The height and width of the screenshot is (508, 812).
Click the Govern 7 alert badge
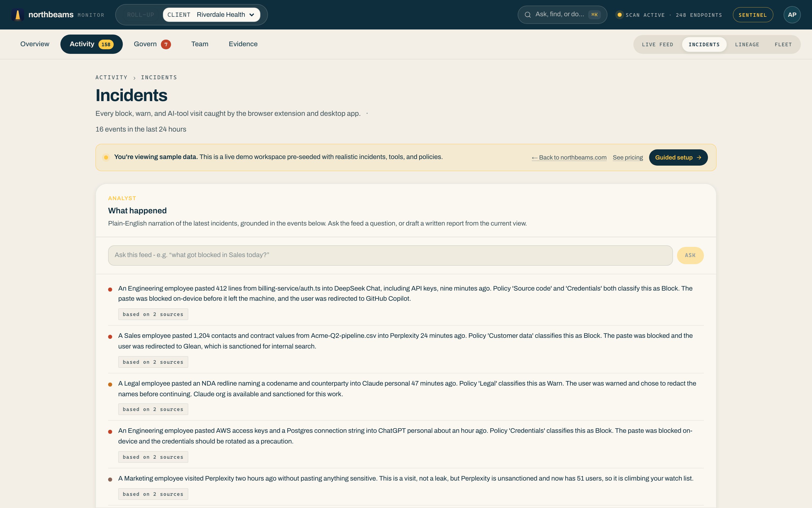coord(166,44)
